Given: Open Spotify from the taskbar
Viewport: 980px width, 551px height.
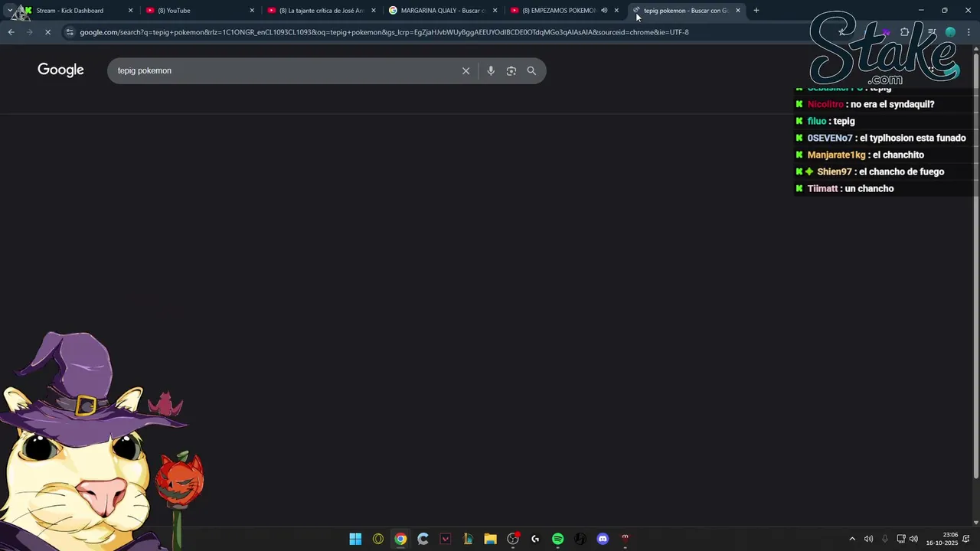Looking at the screenshot, I should [x=557, y=540].
